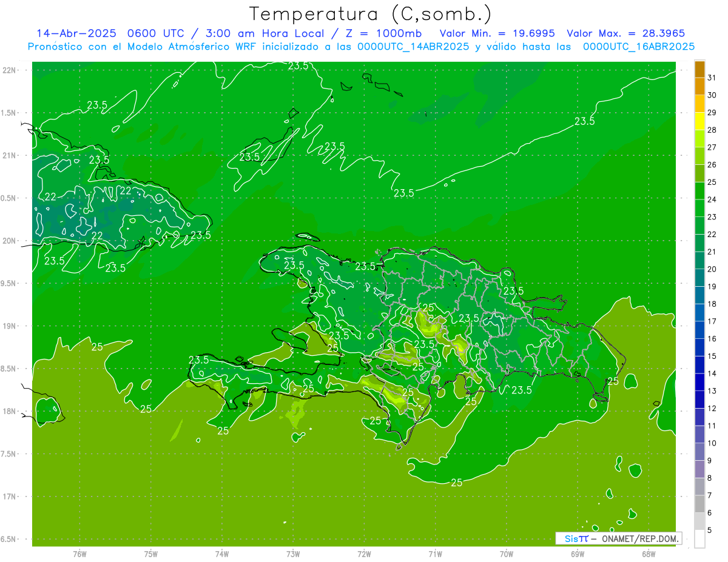The width and height of the screenshot is (728, 562).
Task: Click the '17N' latitude axis label
Action: click(8, 497)
